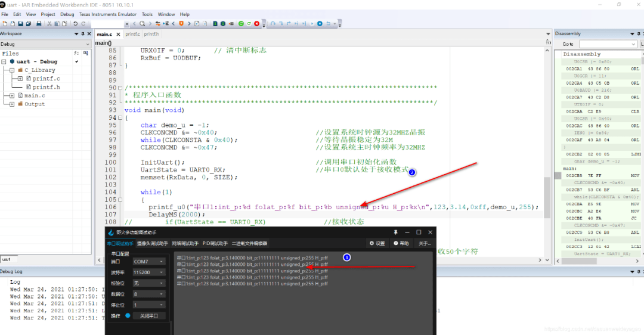Pin the serial debug assistant window
The height and width of the screenshot is (335, 644).
pos(395,232)
